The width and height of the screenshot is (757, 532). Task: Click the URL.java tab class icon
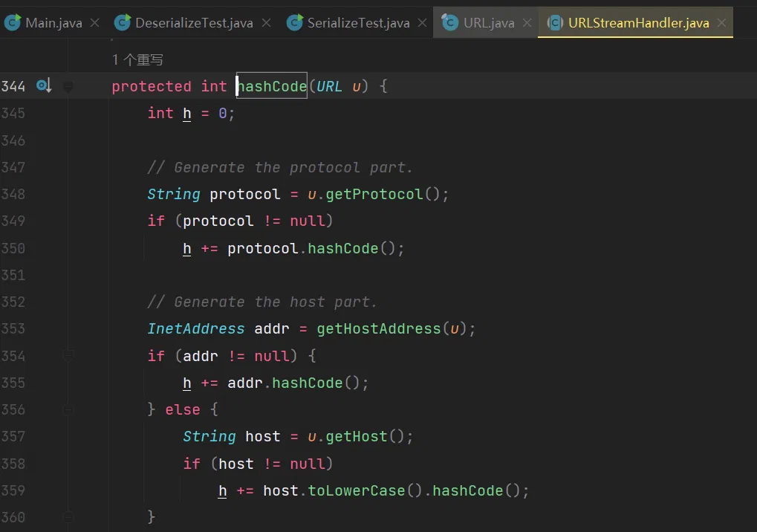pos(450,23)
